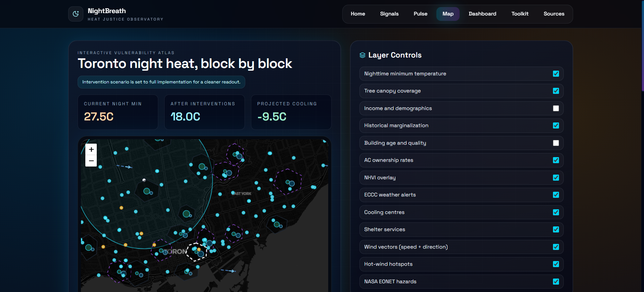Turn off NHVI overlay
This screenshot has width=644, height=292.
click(556, 178)
